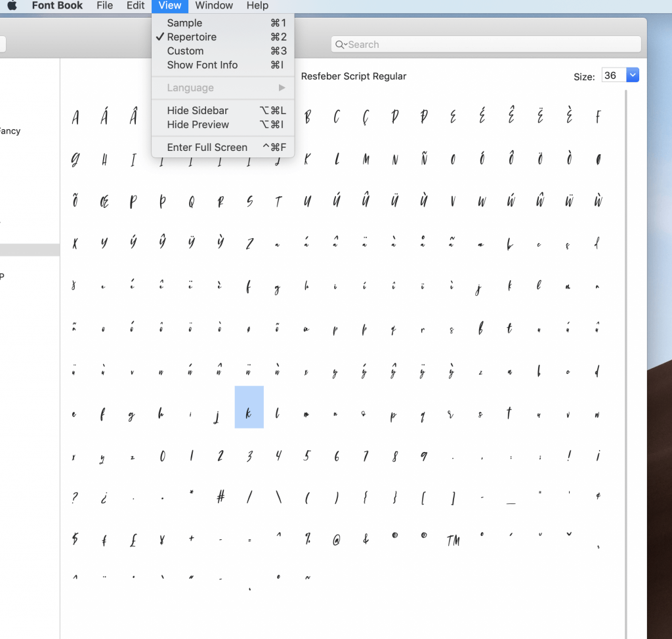Click the Resfeber Script Regular font title
672x639 pixels.
pos(354,76)
